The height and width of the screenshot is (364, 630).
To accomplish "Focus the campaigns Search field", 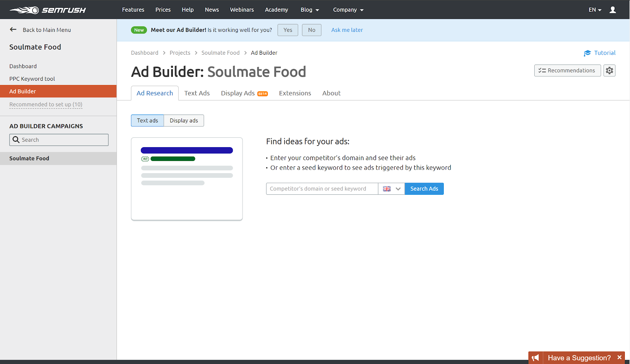I will (x=59, y=140).
